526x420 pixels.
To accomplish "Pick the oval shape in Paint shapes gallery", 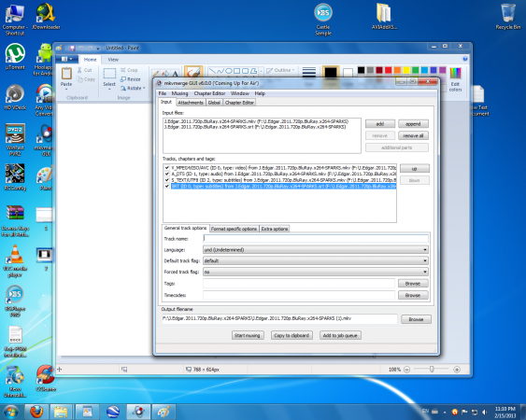I will click(229, 71).
